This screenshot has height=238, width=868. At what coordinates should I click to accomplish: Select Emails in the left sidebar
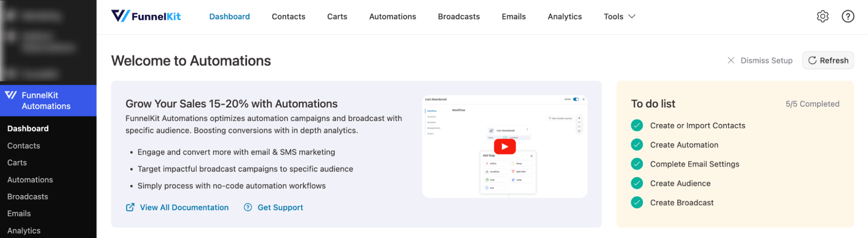19,213
